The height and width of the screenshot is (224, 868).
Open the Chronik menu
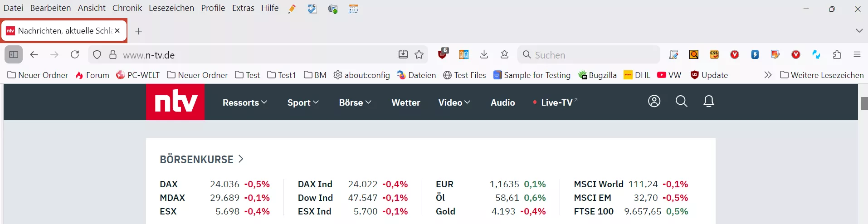point(127,8)
